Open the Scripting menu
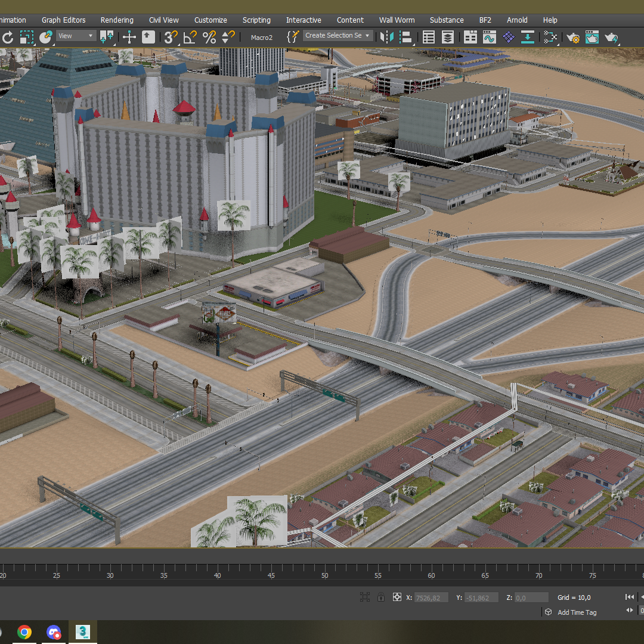Image resolution: width=644 pixels, height=644 pixels. tap(256, 20)
